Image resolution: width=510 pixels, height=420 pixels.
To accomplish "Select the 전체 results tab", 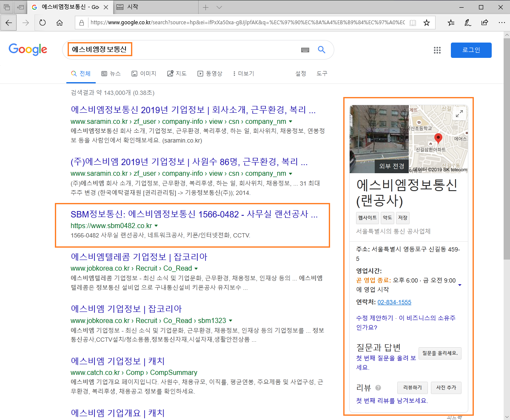I will [x=81, y=74].
